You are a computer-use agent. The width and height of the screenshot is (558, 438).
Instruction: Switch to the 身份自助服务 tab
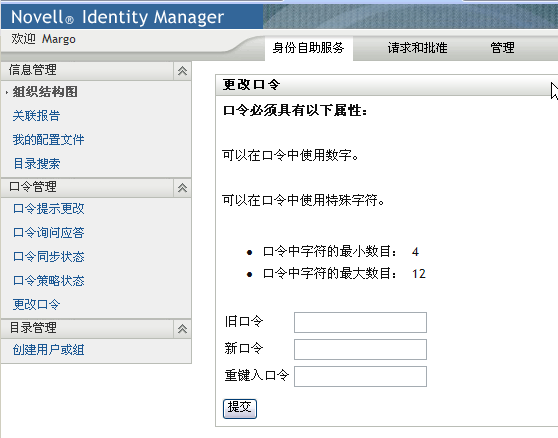pyautogui.click(x=308, y=48)
